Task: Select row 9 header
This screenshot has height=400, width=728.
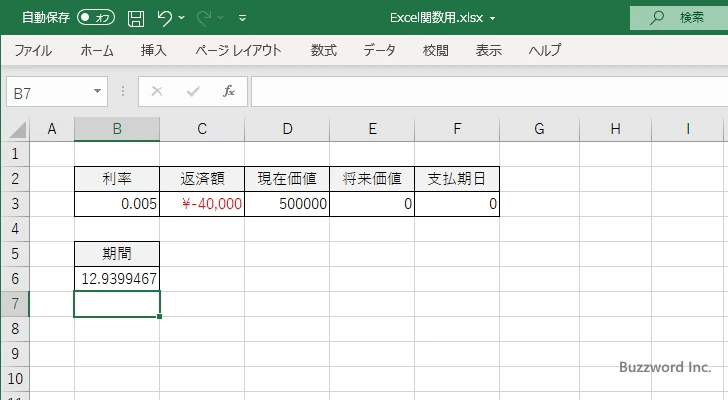Action: [x=15, y=354]
